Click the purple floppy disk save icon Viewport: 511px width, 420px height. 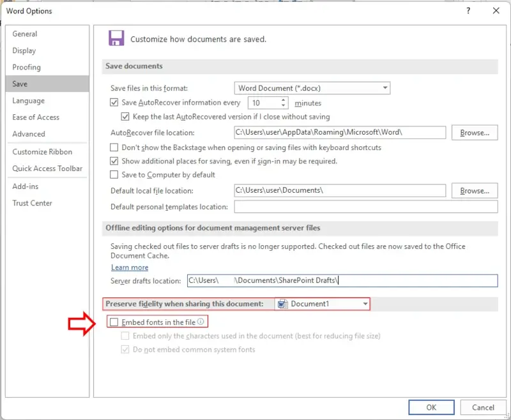pyautogui.click(x=116, y=38)
